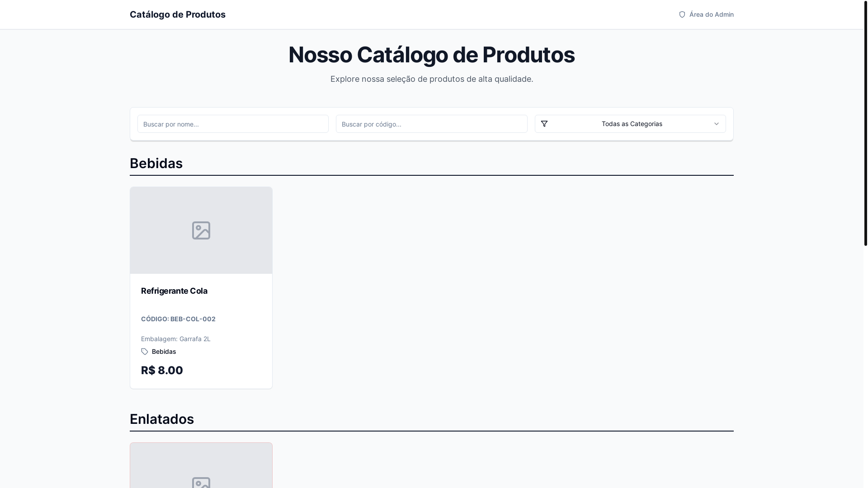
Task: Click the Explore nossa seleção subtitle text
Action: 432,79
